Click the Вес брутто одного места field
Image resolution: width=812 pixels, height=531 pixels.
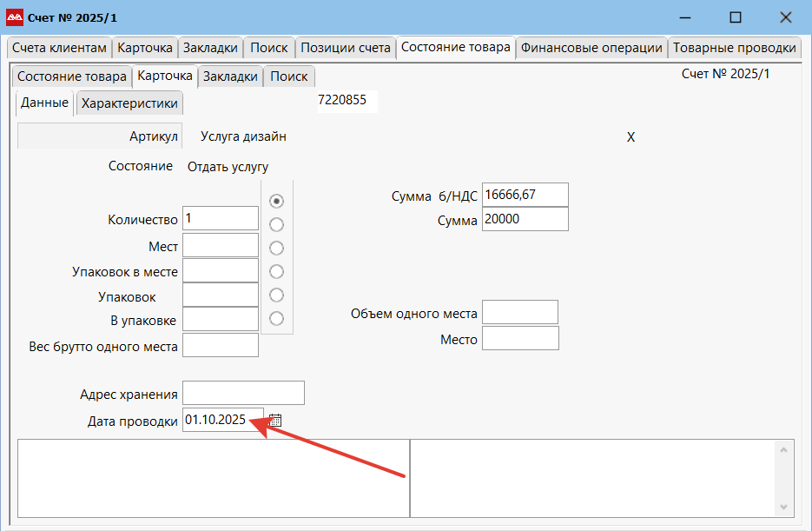(221, 346)
